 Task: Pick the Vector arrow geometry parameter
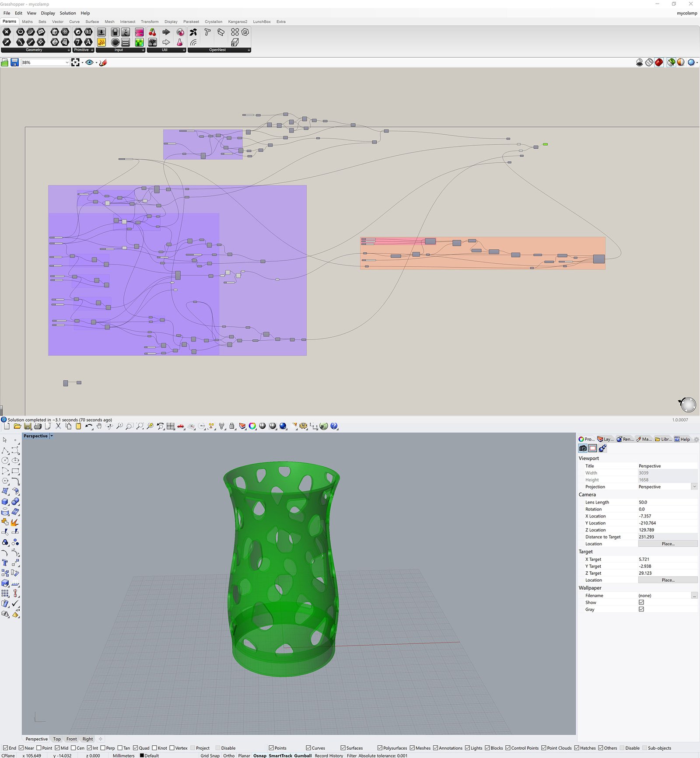[7, 42]
